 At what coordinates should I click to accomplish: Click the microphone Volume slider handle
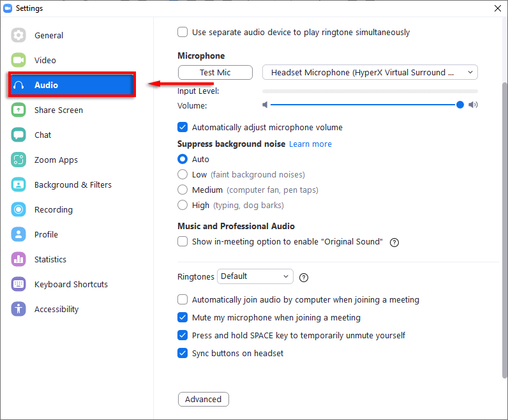460,105
